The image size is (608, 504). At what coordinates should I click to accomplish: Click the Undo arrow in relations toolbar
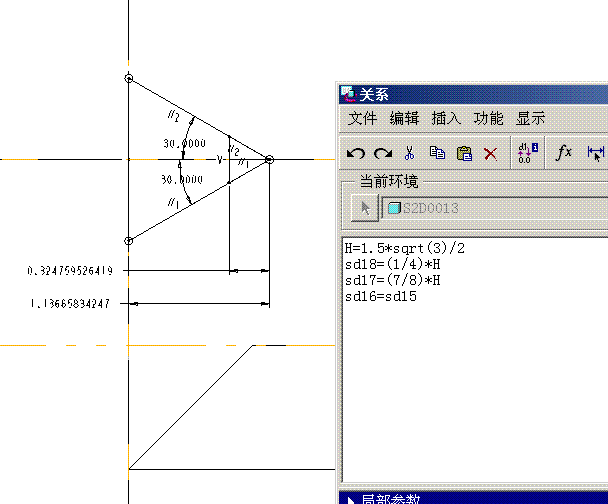(356, 153)
